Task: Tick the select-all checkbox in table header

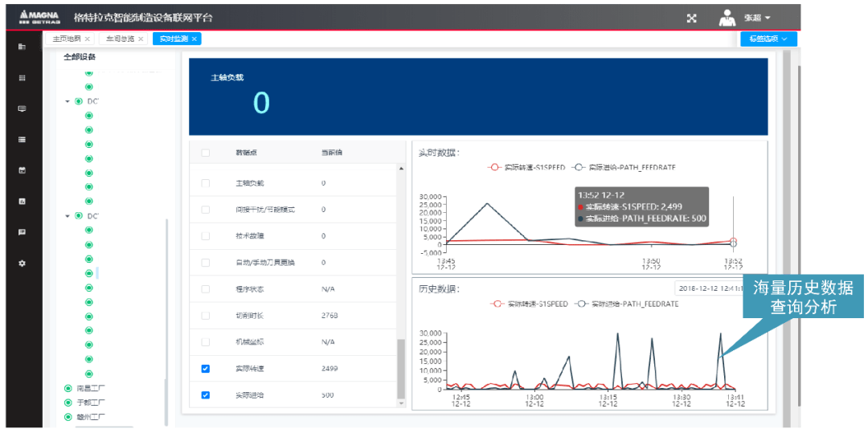Action: 206,153
